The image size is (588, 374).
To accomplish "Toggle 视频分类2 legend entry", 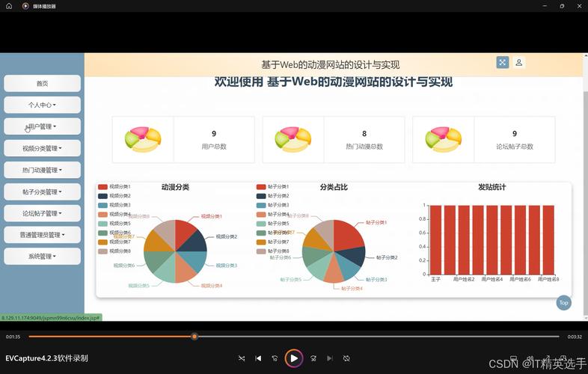I will (114, 196).
